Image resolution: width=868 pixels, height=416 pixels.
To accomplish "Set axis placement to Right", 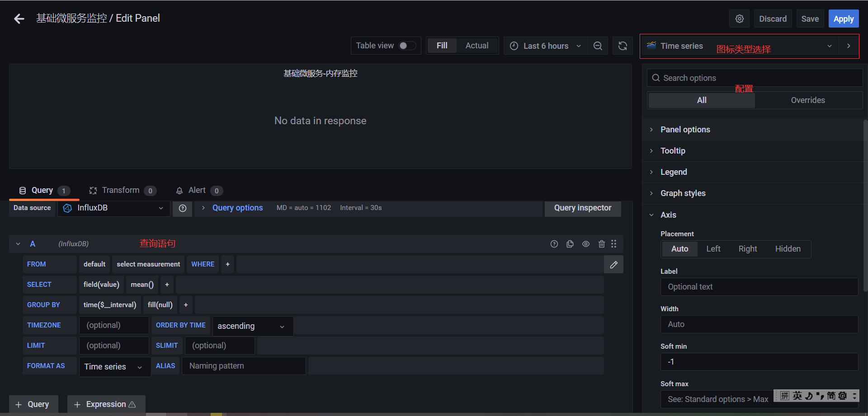I will (x=748, y=249).
